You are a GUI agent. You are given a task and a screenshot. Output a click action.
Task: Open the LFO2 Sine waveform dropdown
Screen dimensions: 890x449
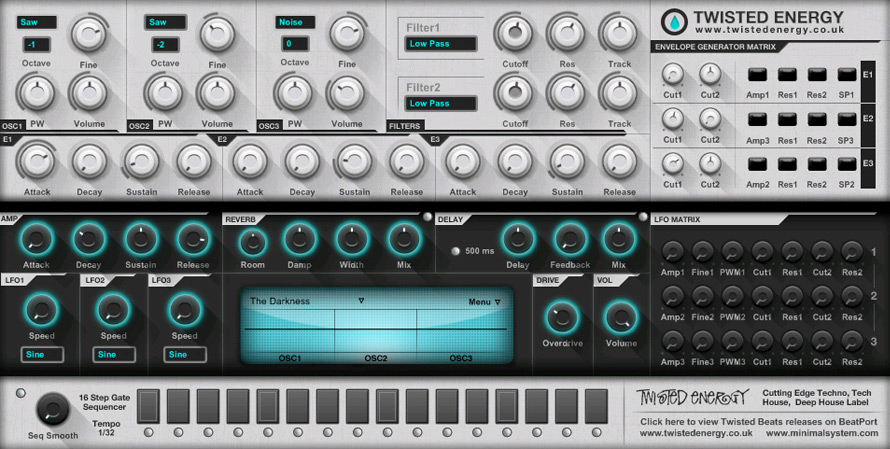click(114, 354)
